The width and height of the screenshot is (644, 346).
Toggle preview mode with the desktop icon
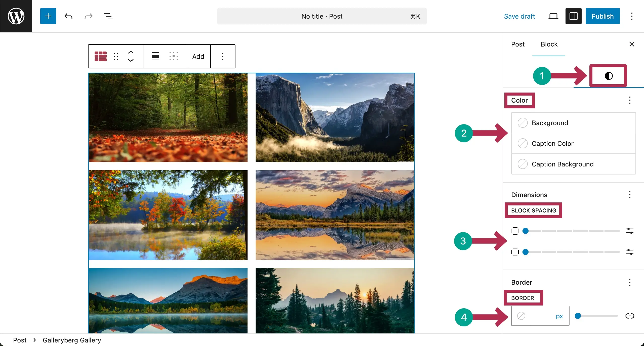tap(553, 16)
